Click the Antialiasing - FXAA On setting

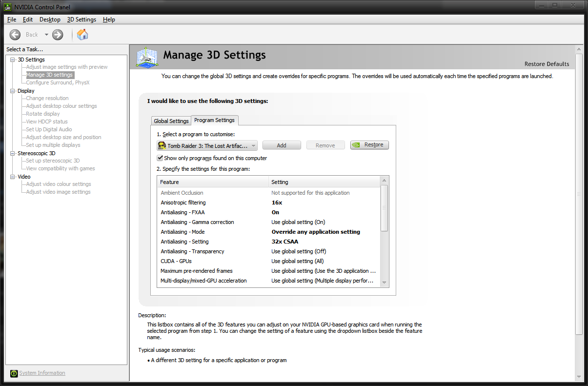[x=276, y=212]
